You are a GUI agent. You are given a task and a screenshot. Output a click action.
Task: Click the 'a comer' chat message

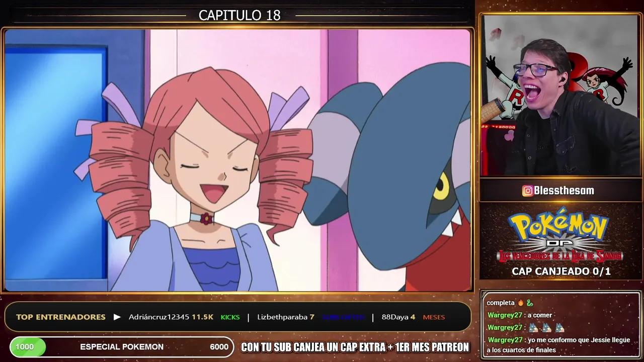point(520,315)
